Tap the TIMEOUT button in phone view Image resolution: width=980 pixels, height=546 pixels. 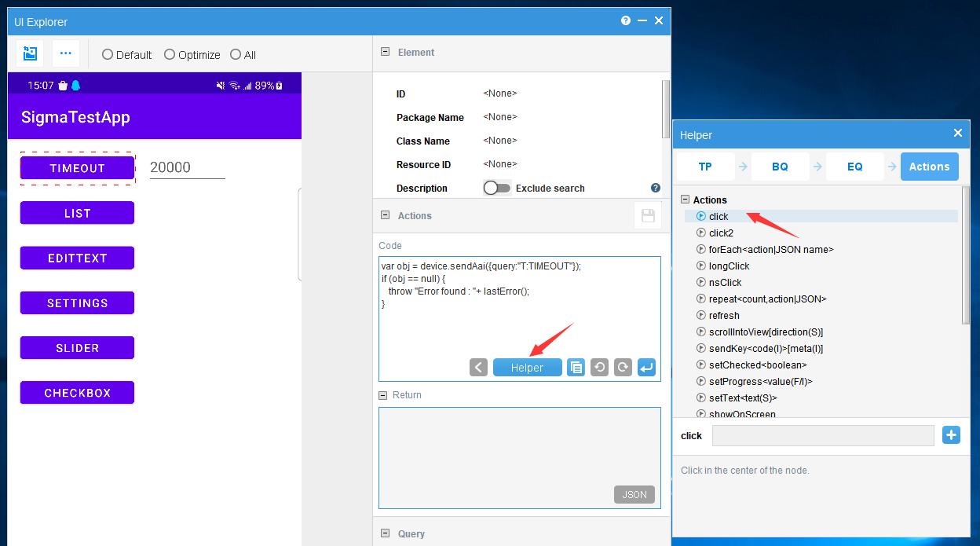pos(77,168)
